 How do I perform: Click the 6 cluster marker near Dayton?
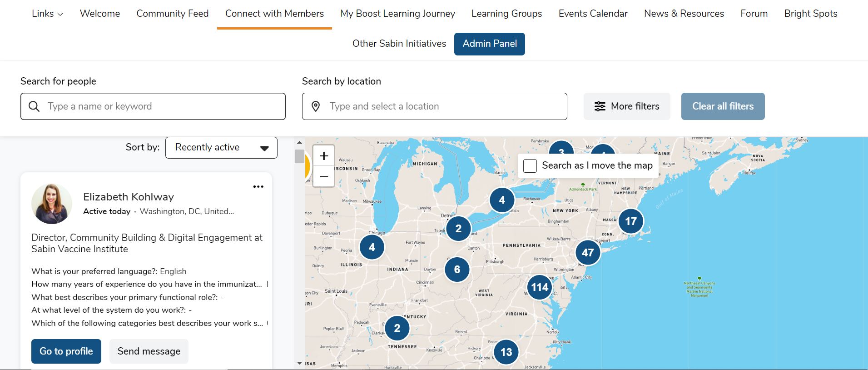457,270
